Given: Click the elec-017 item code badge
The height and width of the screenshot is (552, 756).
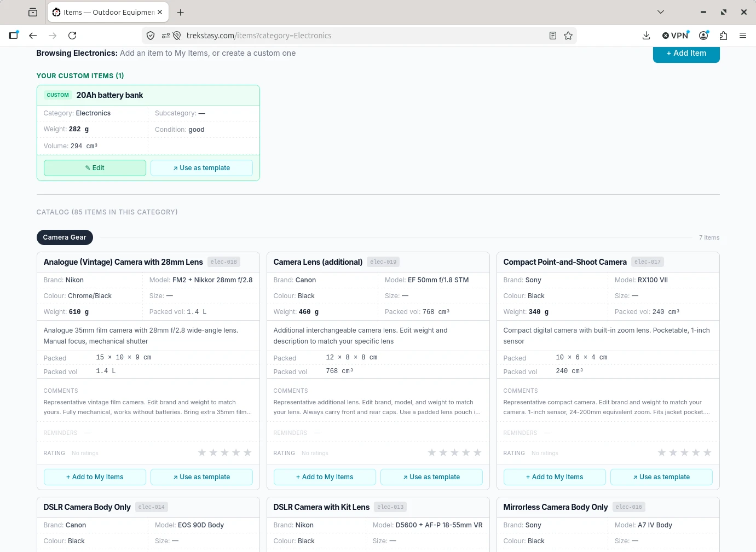Looking at the screenshot, I should pyautogui.click(x=648, y=262).
